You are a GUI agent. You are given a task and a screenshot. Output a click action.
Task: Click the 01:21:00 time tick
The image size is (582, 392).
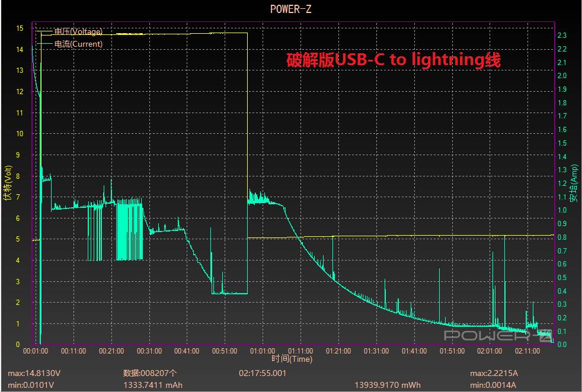[x=338, y=351]
